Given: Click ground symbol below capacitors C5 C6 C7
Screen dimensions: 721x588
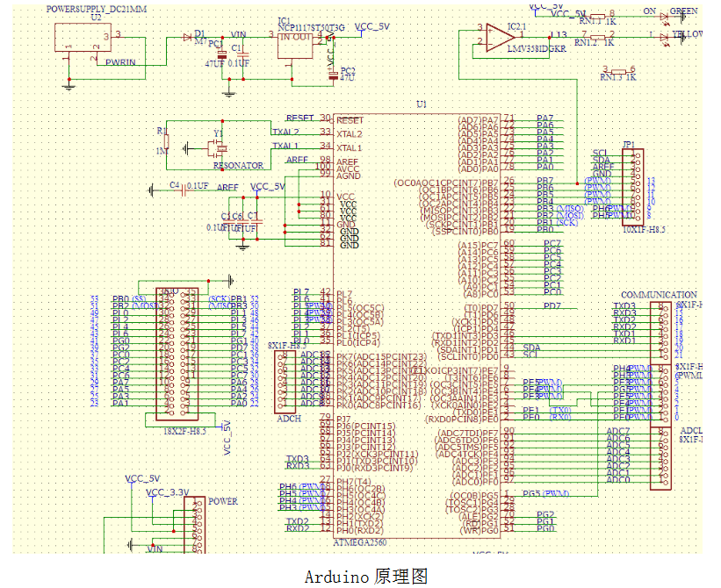Looking at the screenshot, I should click(242, 247).
